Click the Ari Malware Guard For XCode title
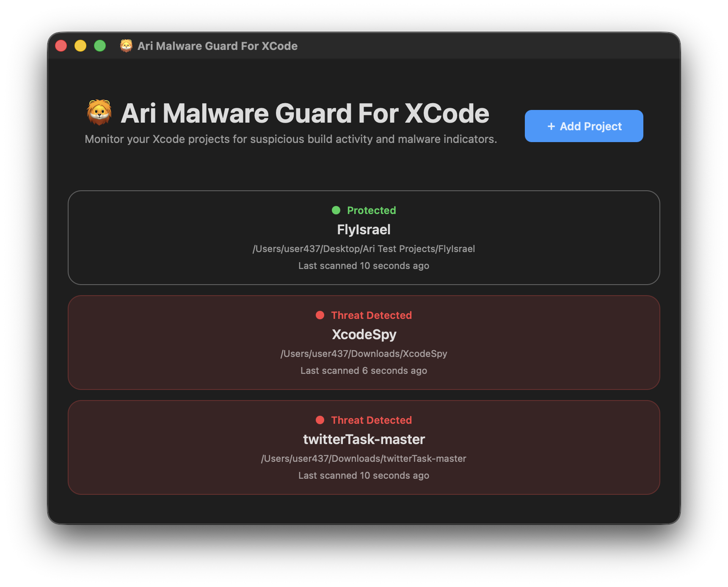The height and width of the screenshot is (587, 728). (305, 113)
